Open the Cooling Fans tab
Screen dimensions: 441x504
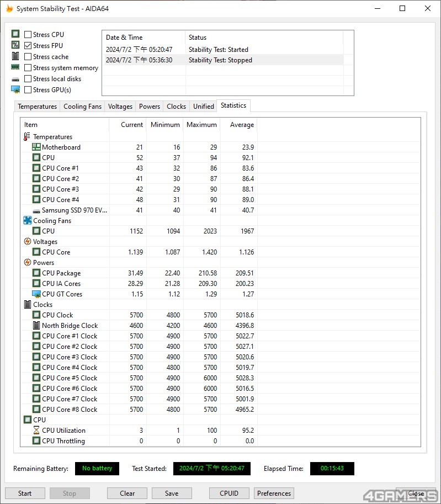(82, 107)
